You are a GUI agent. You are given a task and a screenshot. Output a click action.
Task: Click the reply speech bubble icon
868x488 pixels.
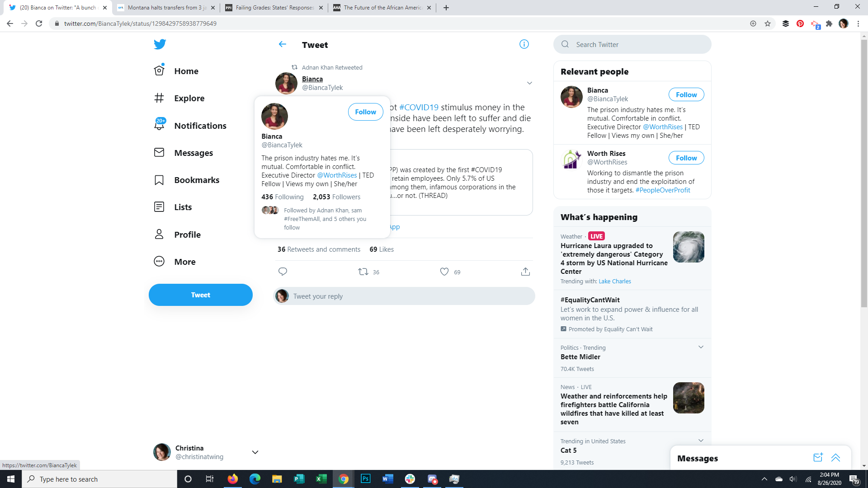(x=283, y=272)
